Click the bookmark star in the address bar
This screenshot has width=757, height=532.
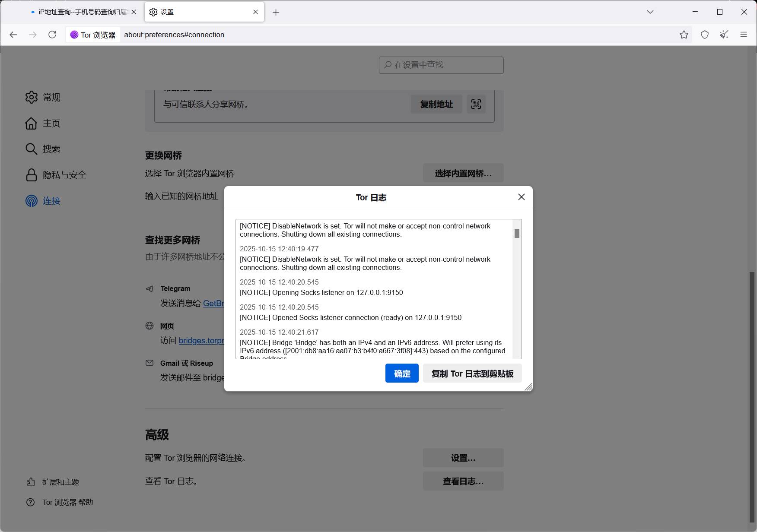(684, 35)
